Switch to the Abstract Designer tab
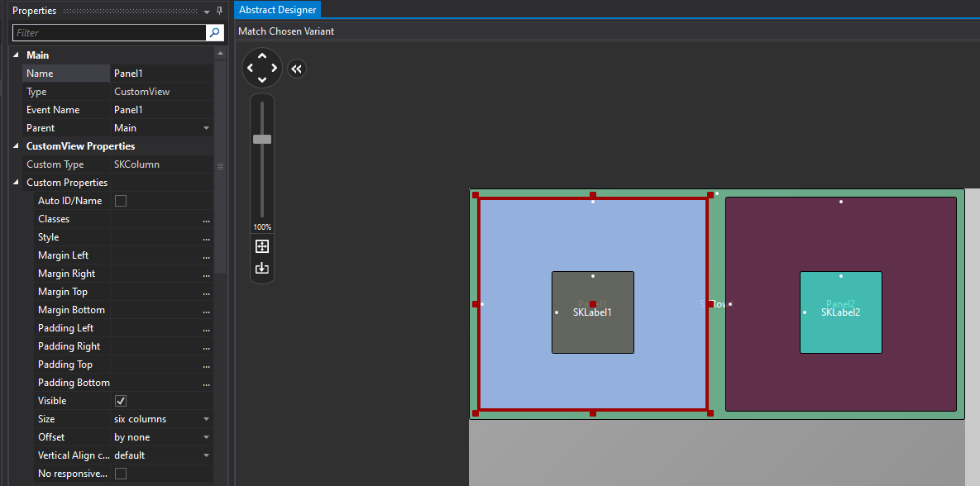 click(x=278, y=10)
